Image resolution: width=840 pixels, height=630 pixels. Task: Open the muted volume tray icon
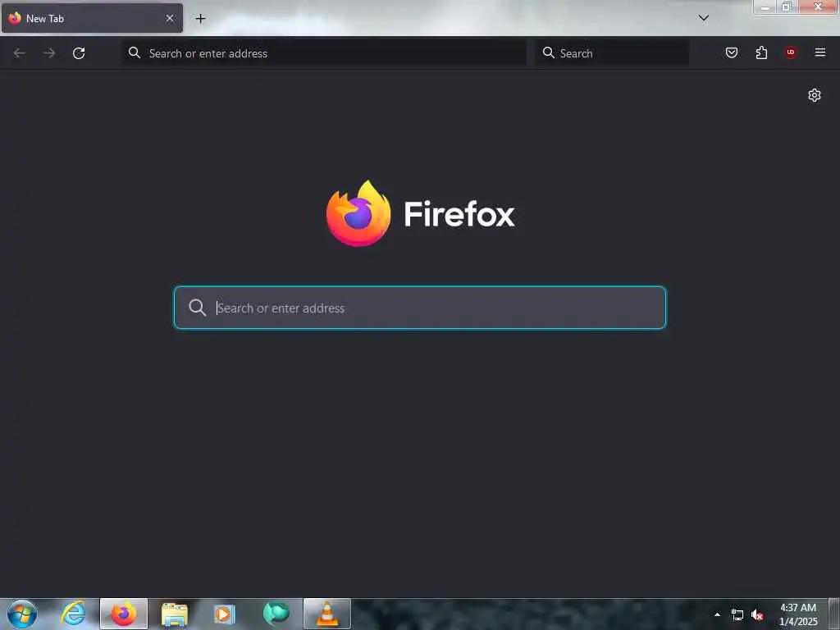(x=757, y=615)
